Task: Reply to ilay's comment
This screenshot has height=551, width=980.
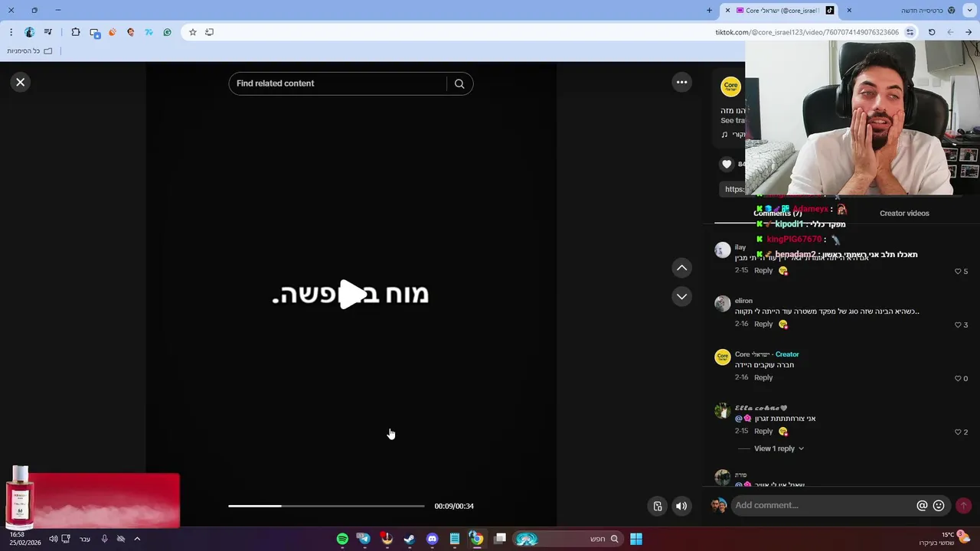Action: tap(763, 271)
